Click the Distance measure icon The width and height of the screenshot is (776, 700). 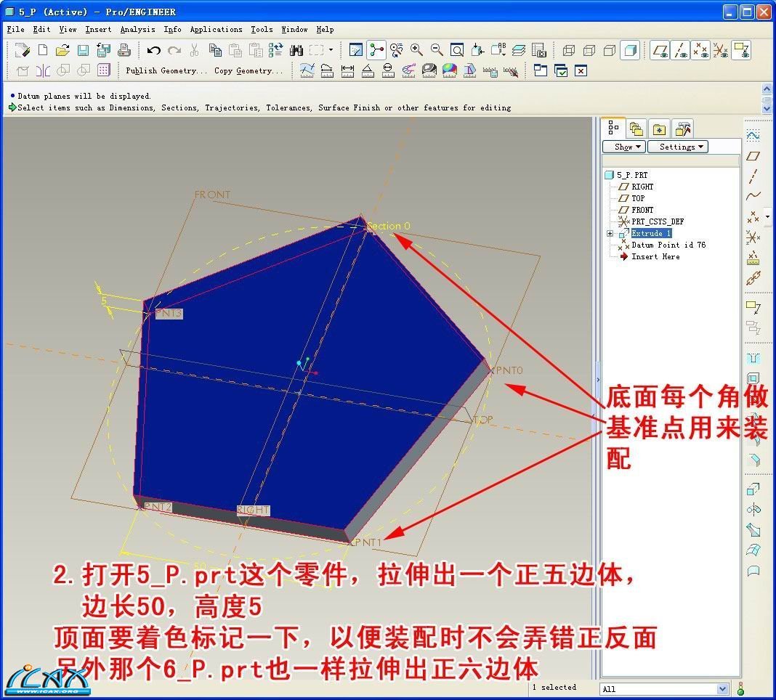click(x=347, y=70)
